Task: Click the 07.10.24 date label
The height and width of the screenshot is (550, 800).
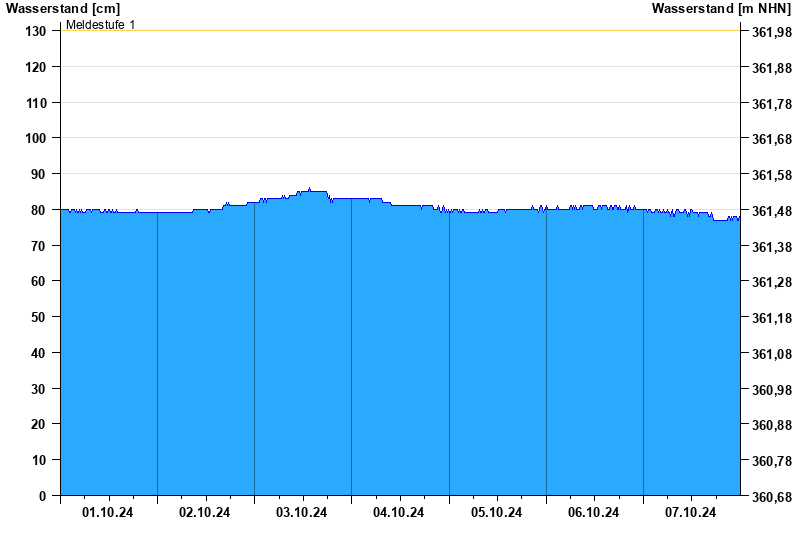Action: (x=690, y=512)
